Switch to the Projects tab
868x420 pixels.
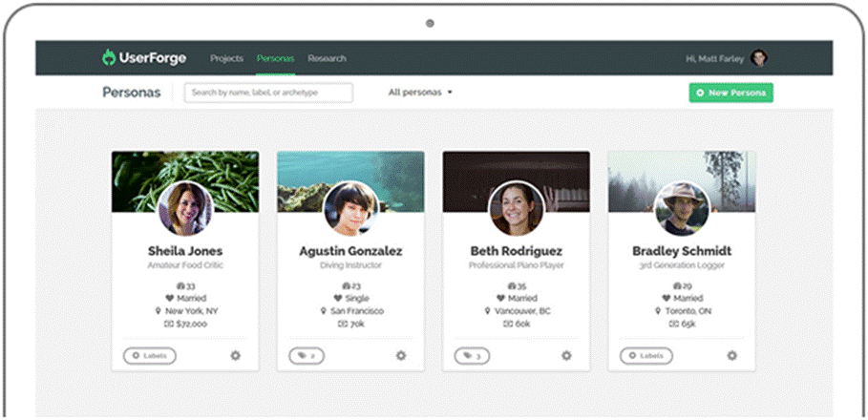[227, 58]
